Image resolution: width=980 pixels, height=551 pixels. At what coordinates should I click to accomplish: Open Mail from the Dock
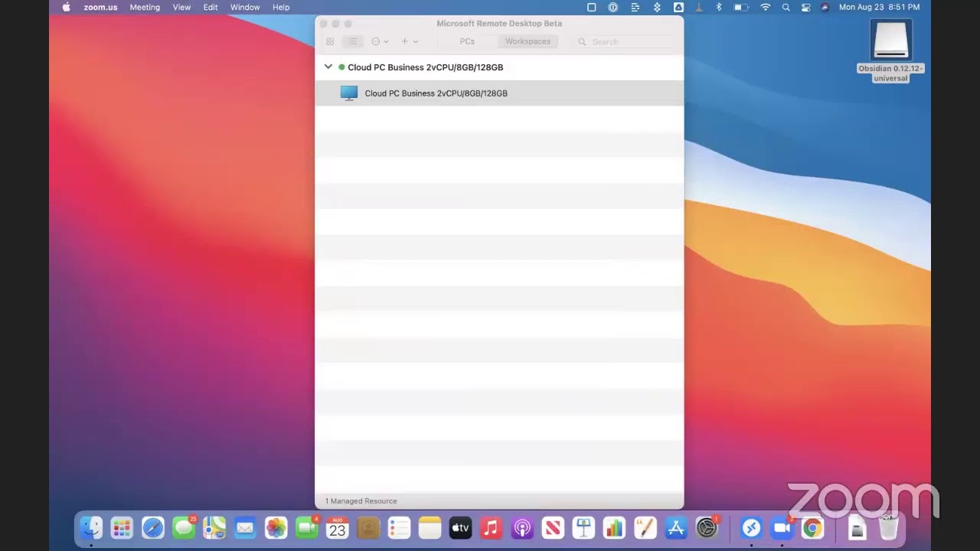(x=245, y=528)
